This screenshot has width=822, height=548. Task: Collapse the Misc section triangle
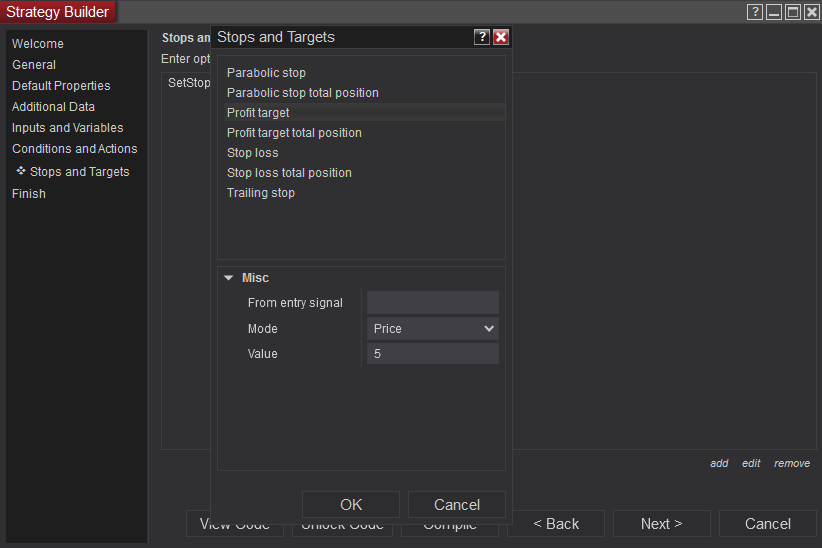click(x=229, y=278)
